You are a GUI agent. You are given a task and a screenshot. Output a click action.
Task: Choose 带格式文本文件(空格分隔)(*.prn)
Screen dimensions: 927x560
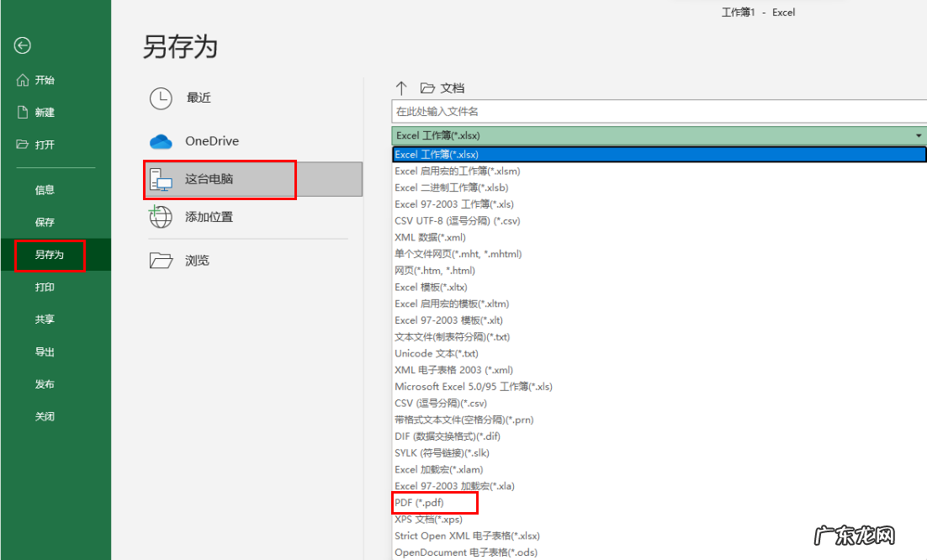coord(464,420)
